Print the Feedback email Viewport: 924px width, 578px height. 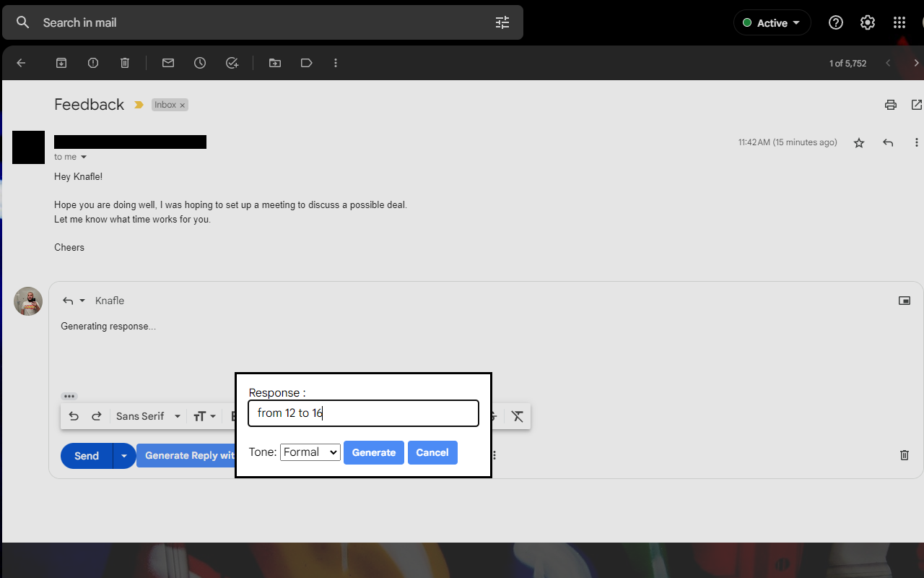click(x=890, y=105)
